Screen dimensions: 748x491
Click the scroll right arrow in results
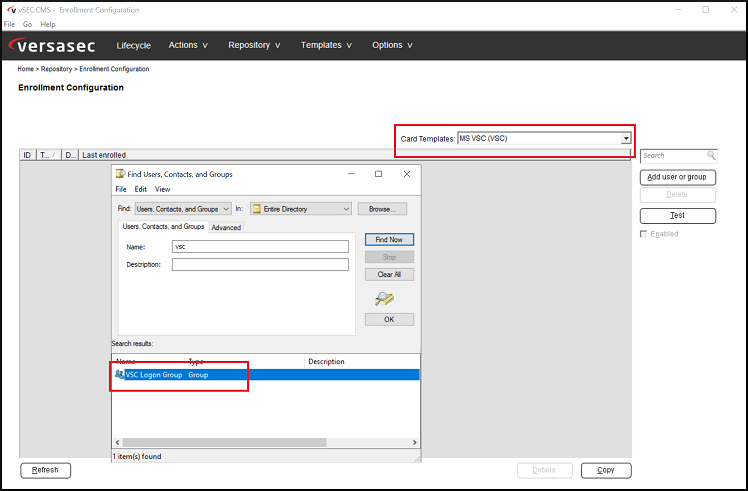[414, 442]
